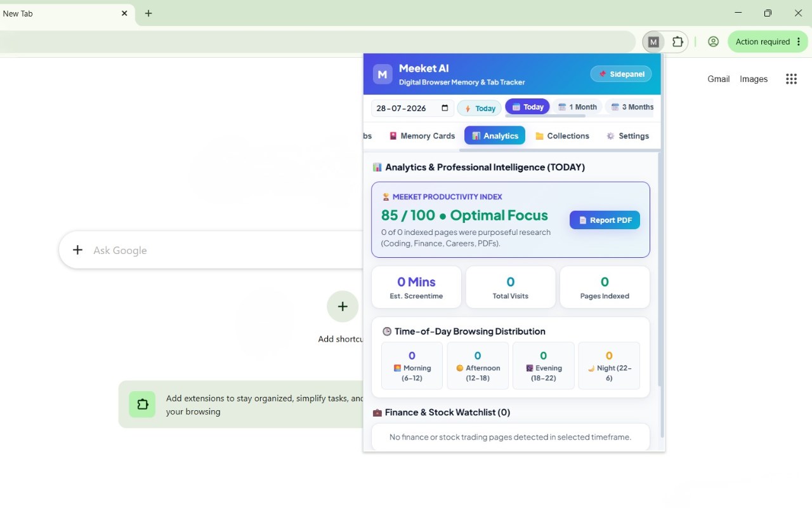Select the Evening (18–22) distribution tile
812x508 pixels.
[x=544, y=366]
